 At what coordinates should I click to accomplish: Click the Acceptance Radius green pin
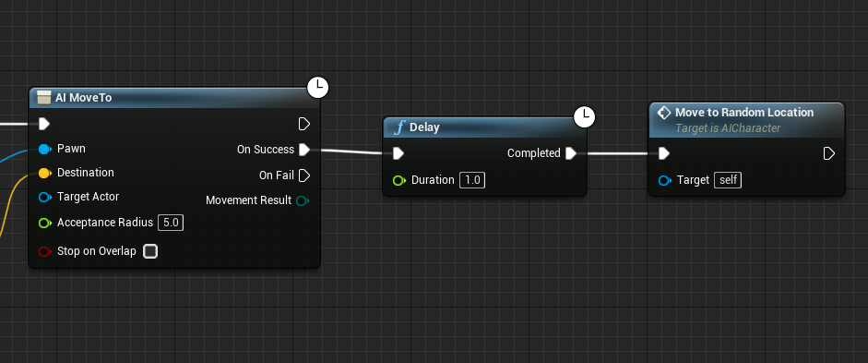(x=45, y=223)
